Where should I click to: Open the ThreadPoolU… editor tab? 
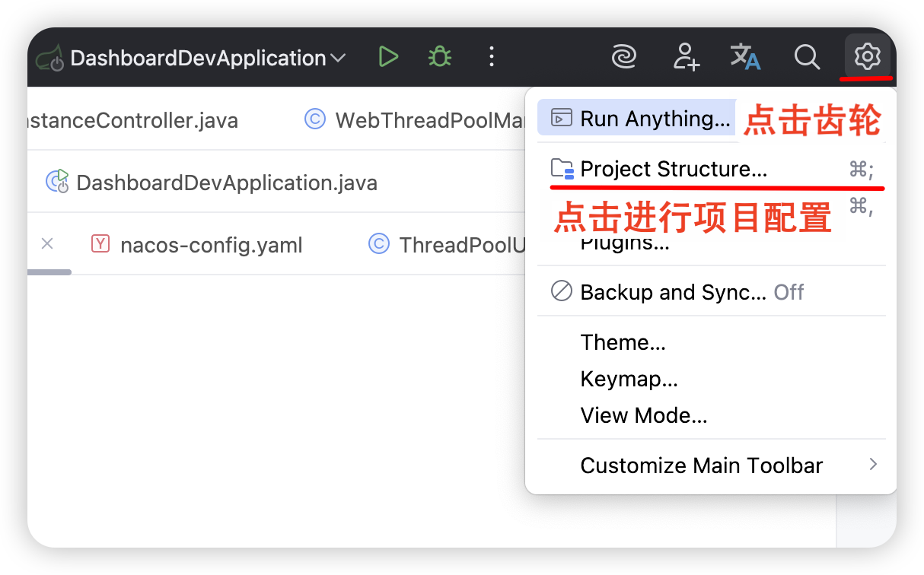point(448,245)
